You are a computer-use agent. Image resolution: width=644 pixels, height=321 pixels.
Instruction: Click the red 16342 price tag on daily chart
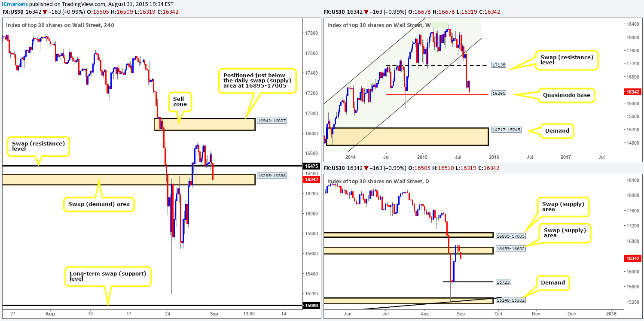pos(632,258)
